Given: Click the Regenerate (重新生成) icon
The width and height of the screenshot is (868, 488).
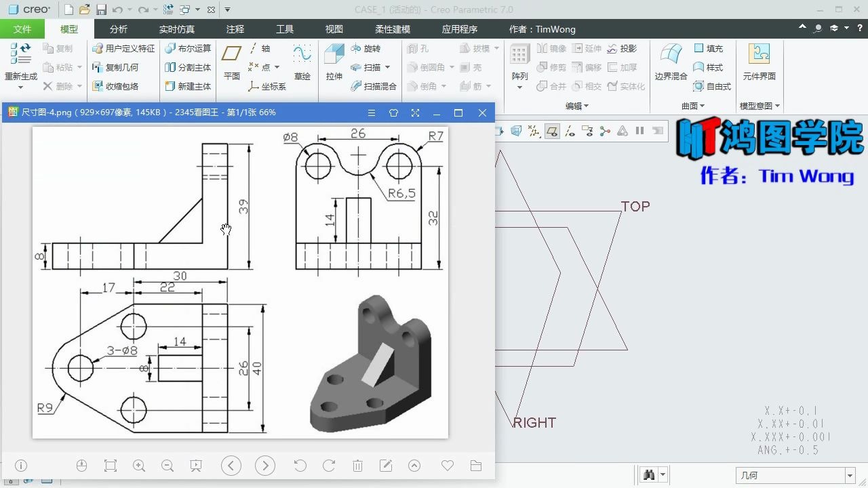Looking at the screenshot, I should coord(20,54).
